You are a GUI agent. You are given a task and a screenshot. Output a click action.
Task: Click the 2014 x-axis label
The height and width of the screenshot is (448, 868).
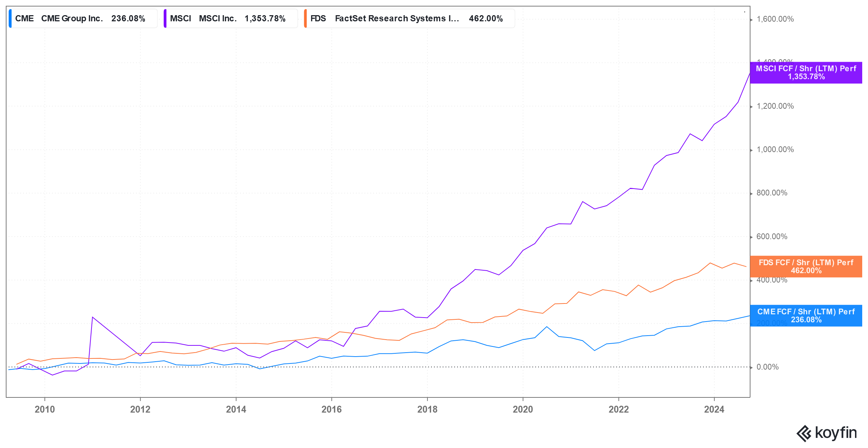[x=236, y=409]
